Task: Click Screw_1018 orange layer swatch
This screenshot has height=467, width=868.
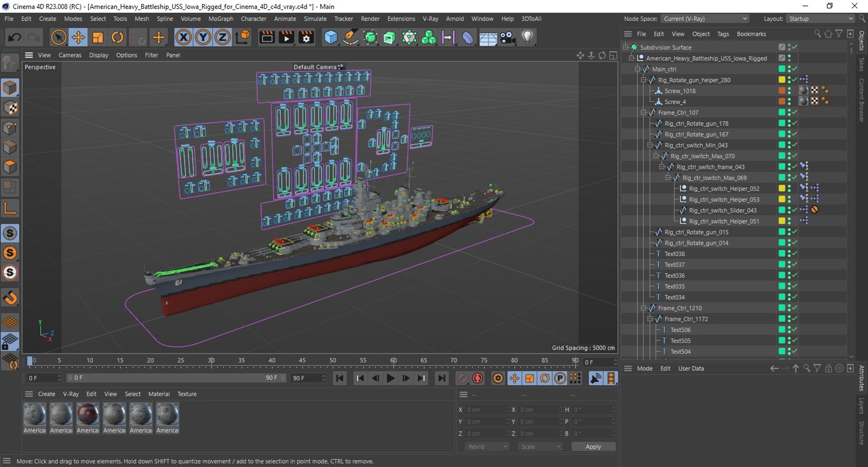Action: pyautogui.click(x=782, y=91)
